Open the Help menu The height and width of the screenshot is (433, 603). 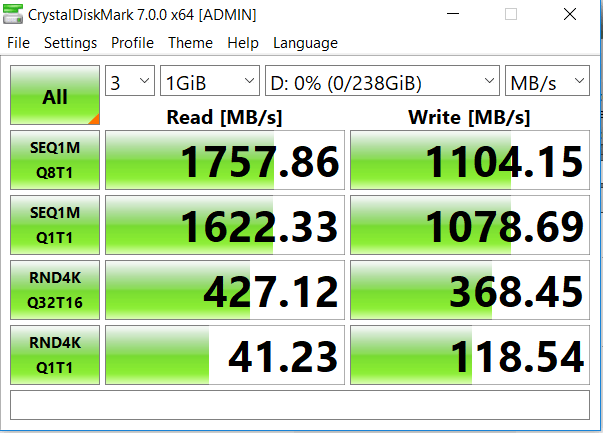(x=243, y=43)
